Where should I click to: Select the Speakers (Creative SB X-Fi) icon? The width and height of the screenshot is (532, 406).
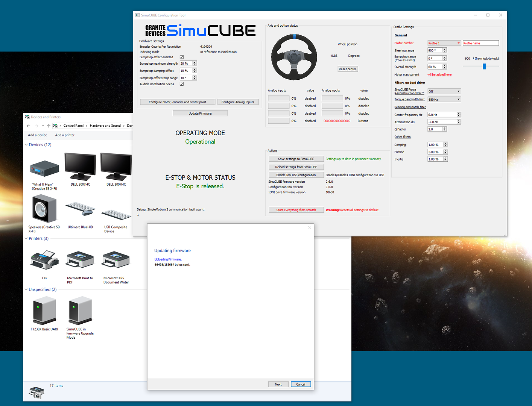[44, 209]
